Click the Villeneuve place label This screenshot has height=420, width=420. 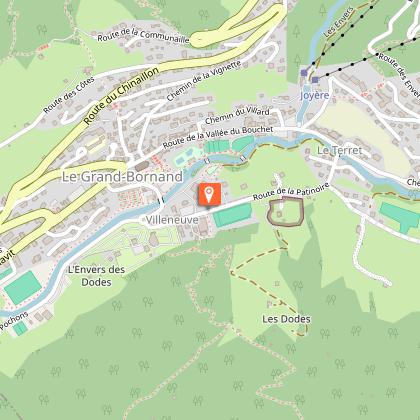pyautogui.click(x=172, y=220)
